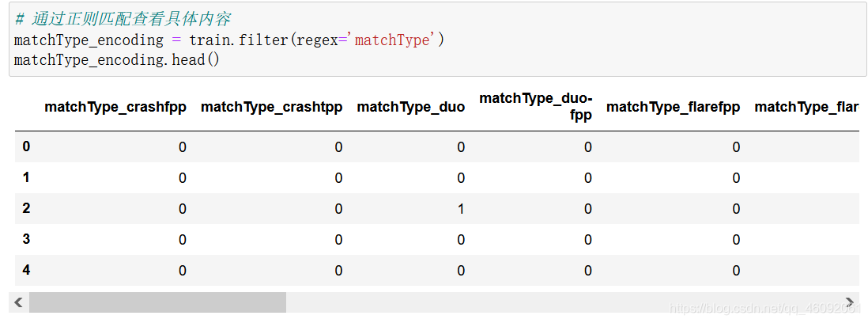
Task: Click row 1 value under matchType_duo
Action: (461, 178)
